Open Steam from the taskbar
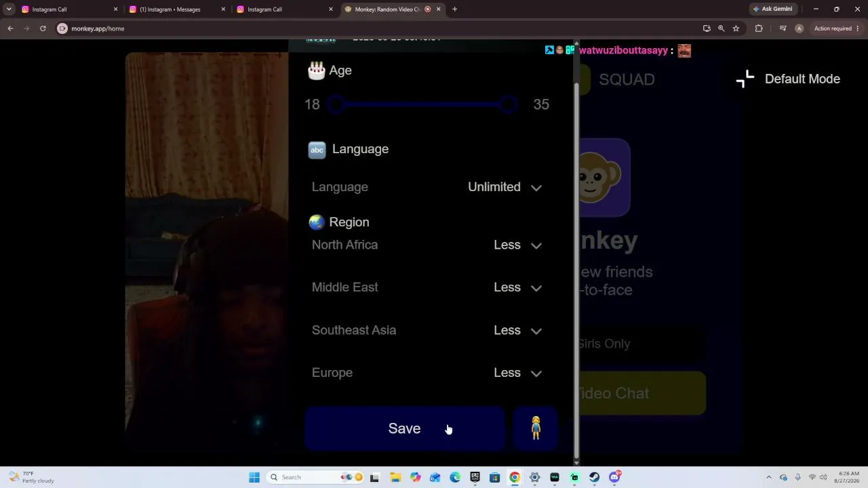The width and height of the screenshot is (868, 488). (x=595, y=477)
